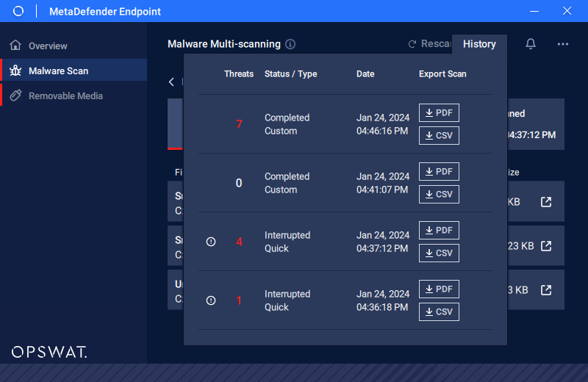This screenshot has width=588, height=382.
Task: Export 04:41:07 PM scan as PDF
Action: coord(439,172)
